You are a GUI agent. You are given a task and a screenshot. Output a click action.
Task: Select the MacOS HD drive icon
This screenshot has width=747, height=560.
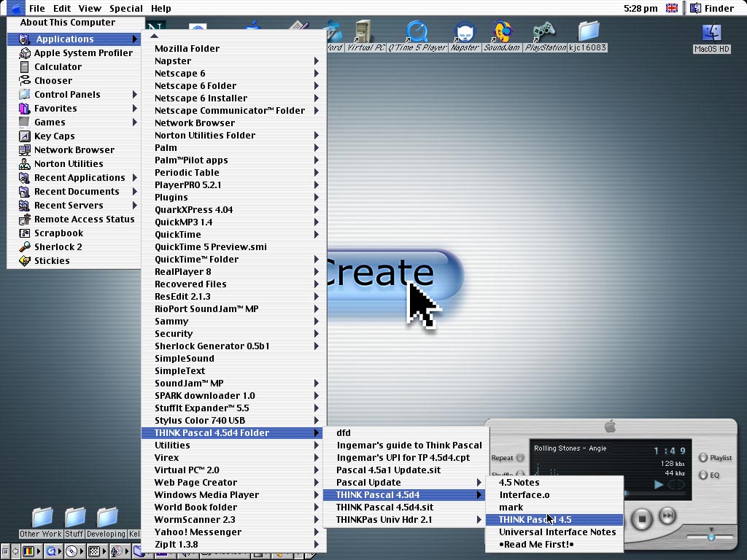pyautogui.click(x=711, y=34)
